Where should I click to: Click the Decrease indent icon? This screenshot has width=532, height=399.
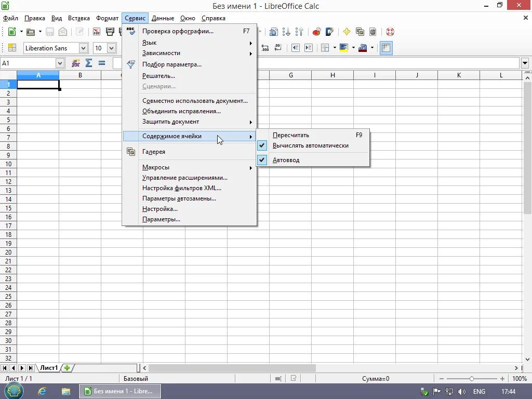click(x=296, y=48)
